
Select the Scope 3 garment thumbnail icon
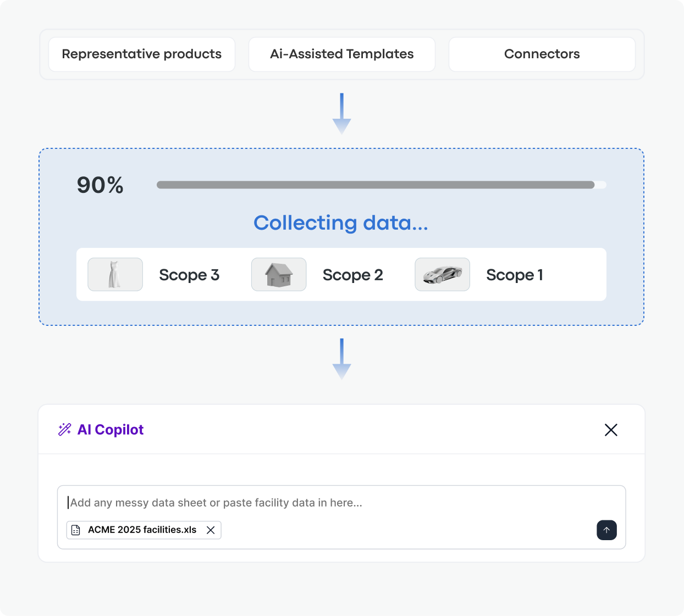[115, 274]
